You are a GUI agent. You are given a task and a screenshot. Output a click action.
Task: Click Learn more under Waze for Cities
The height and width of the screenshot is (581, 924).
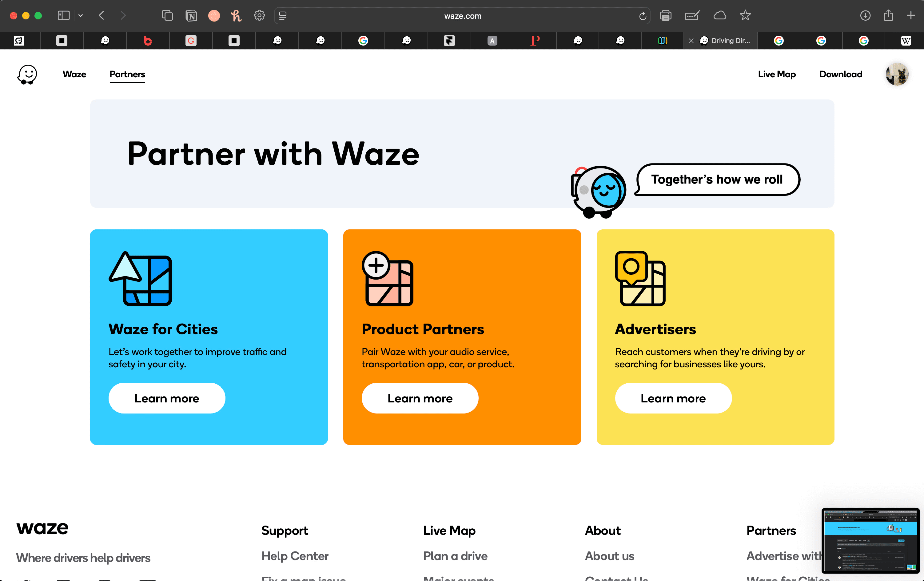(x=166, y=398)
